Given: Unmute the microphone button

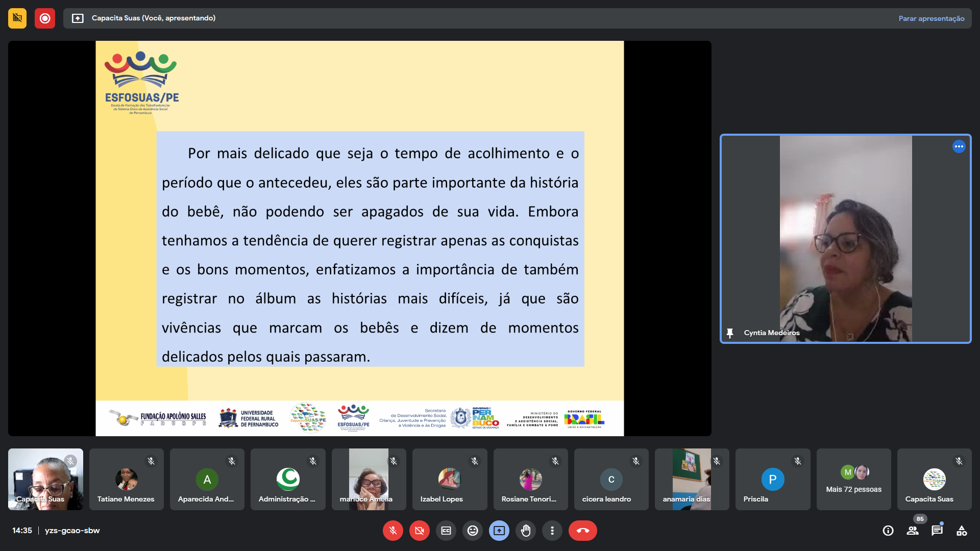Looking at the screenshot, I should click(x=393, y=531).
